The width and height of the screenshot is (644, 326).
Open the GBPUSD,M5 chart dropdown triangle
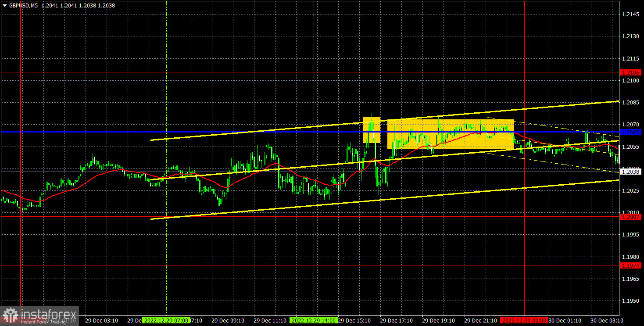coord(4,6)
